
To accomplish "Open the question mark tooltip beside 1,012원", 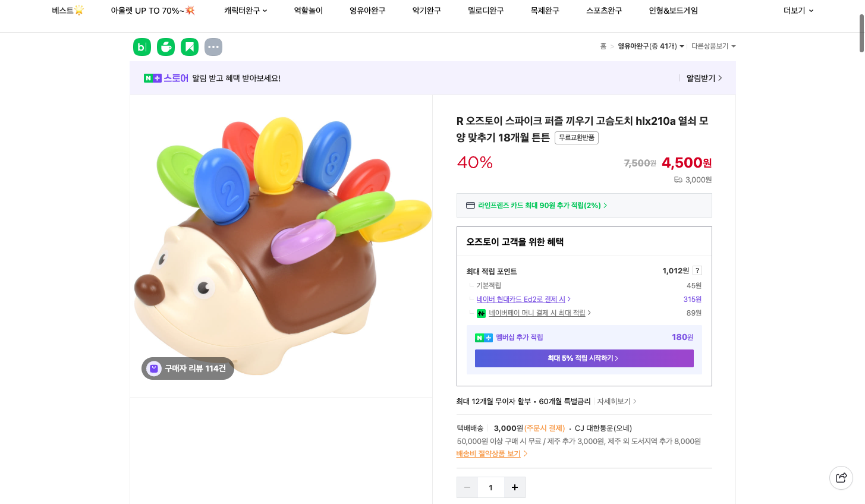I will [696, 270].
